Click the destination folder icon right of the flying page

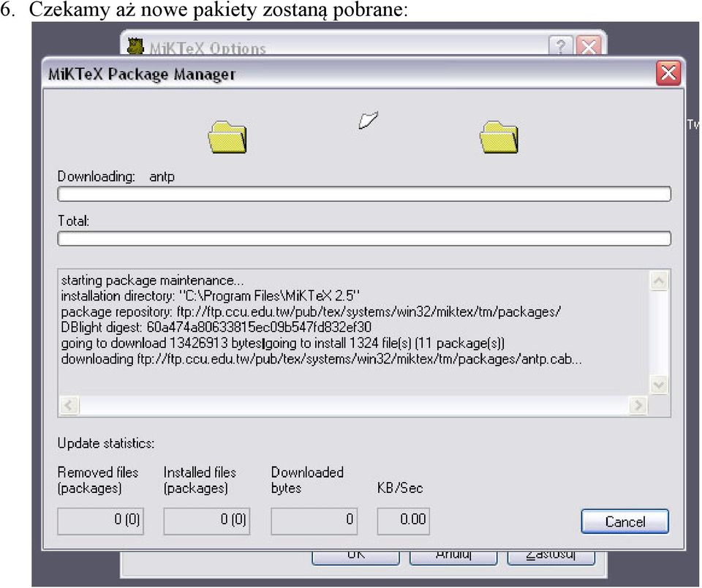click(x=499, y=137)
